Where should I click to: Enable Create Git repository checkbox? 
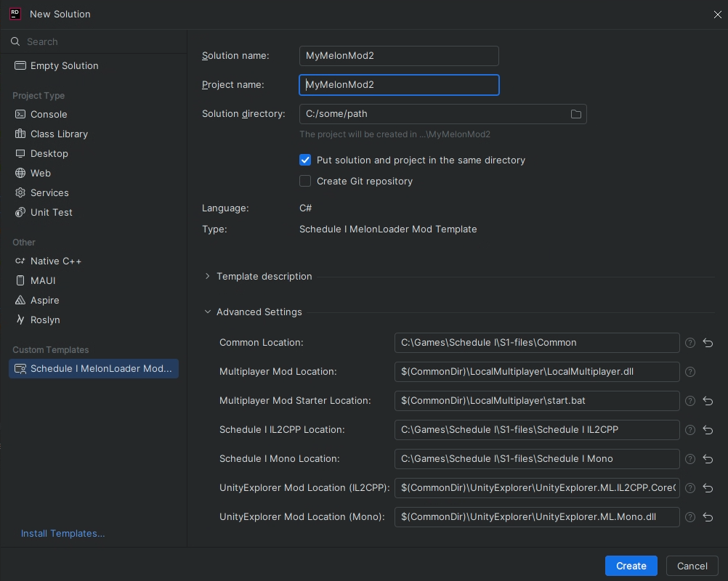click(x=305, y=181)
